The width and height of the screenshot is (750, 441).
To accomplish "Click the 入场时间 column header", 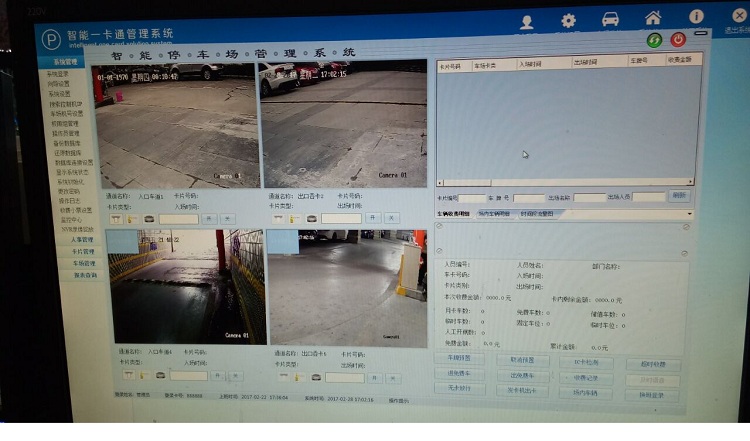I will tap(544, 64).
